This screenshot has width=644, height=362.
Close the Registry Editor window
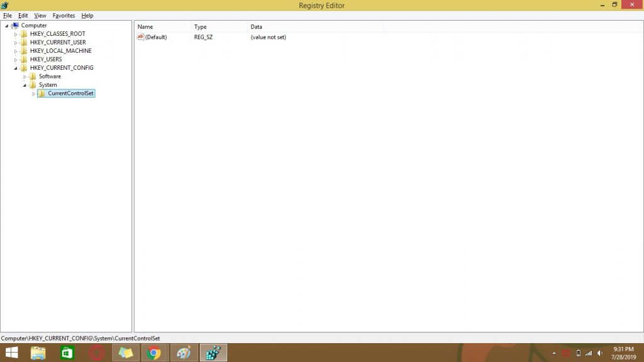(632, 4)
